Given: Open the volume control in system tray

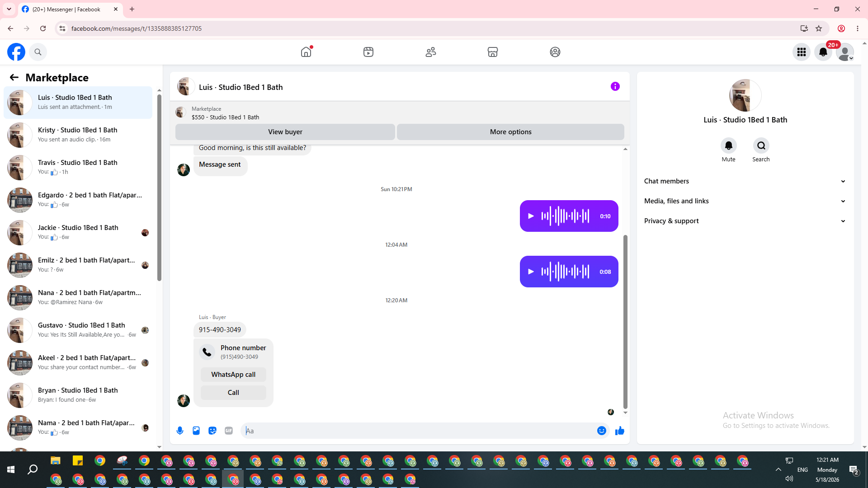Looking at the screenshot, I should [x=789, y=479].
